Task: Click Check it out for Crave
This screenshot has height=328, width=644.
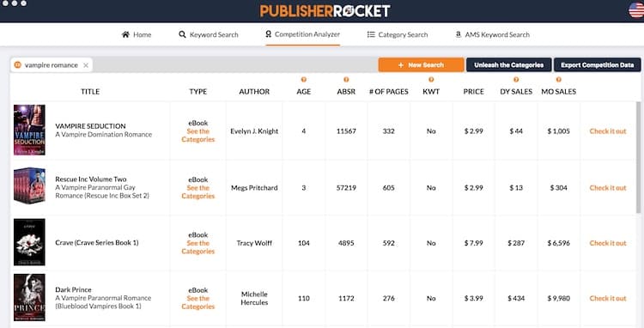Action: 608,243
